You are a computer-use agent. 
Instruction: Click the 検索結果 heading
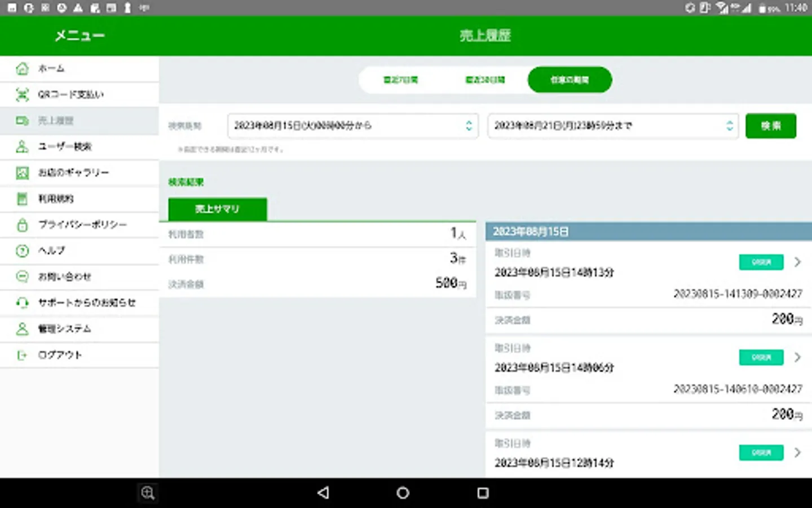(x=186, y=182)
